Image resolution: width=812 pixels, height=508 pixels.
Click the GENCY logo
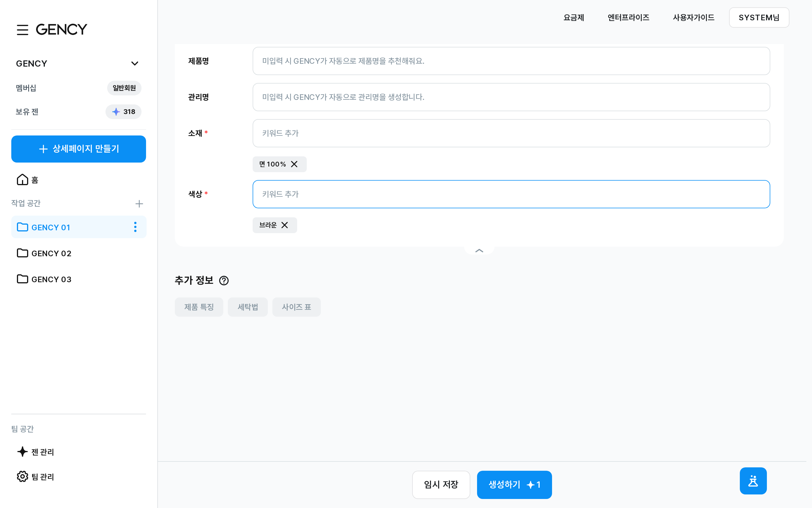point(61,30)
